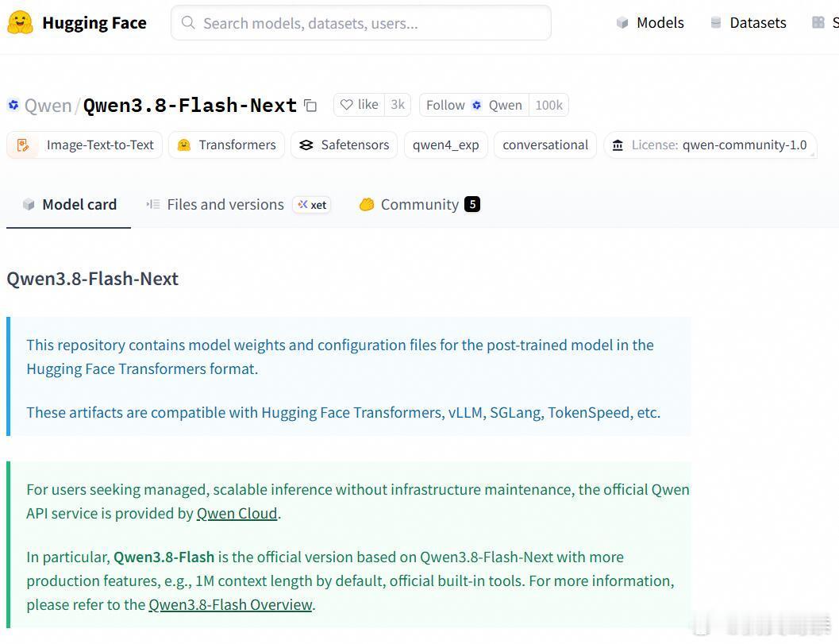Click the Transformers emoji tag icon
The image size is (839, 644).
184,145
